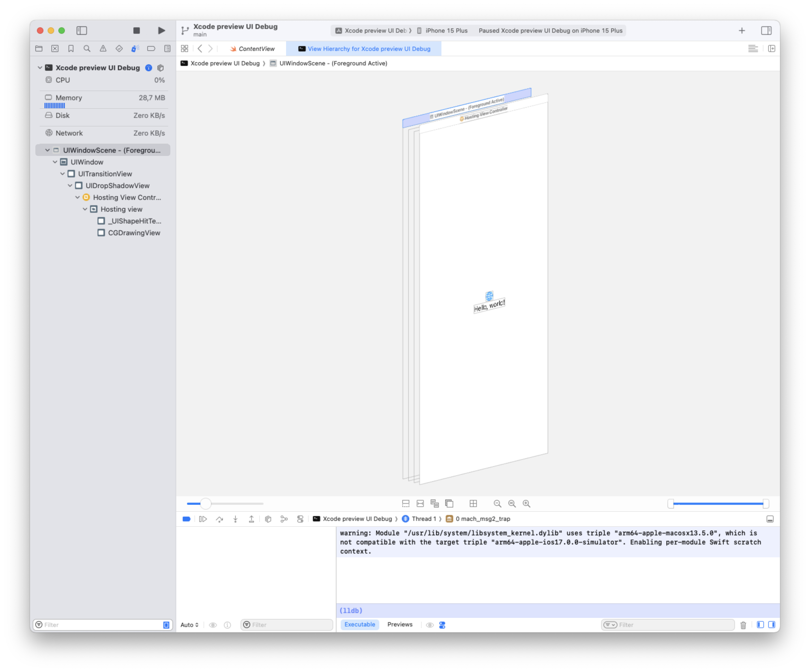
Task: Stop the running app
Action: (137, 31)
